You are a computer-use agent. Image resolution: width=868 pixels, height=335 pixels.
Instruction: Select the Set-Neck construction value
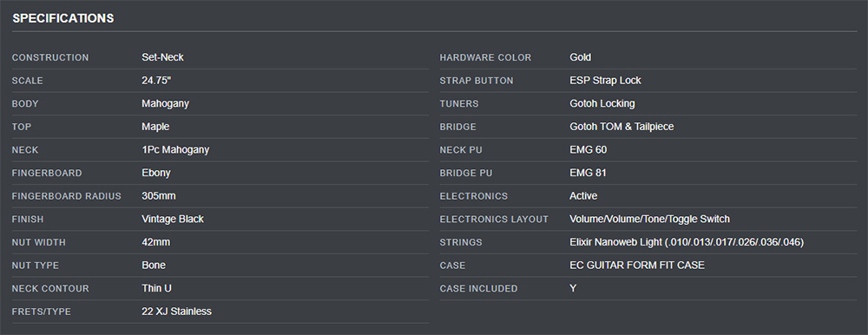pos(163,57)
